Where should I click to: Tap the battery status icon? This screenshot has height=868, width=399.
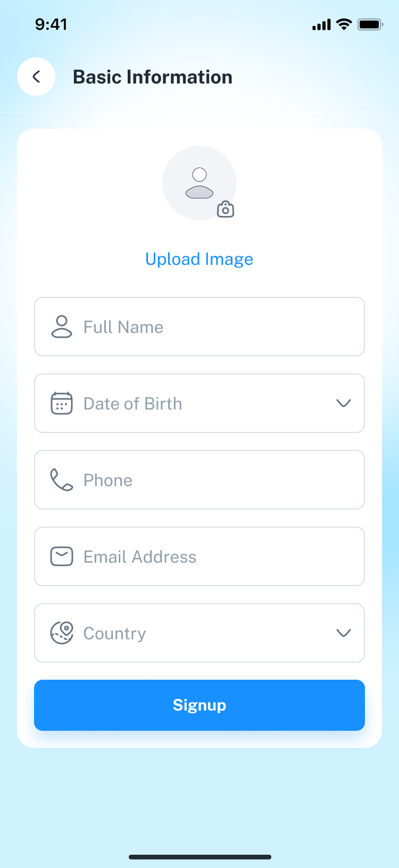click(x=370, y=24)
